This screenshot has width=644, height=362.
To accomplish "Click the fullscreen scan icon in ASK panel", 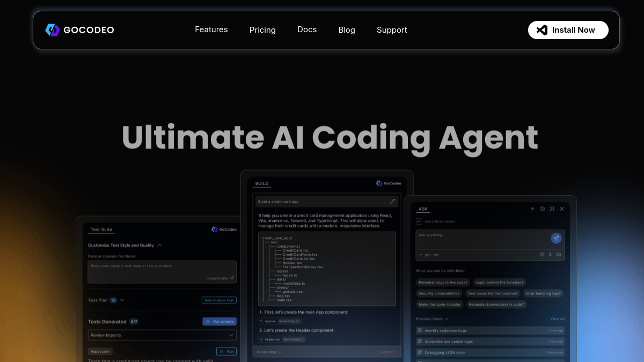I will (552, 209).
